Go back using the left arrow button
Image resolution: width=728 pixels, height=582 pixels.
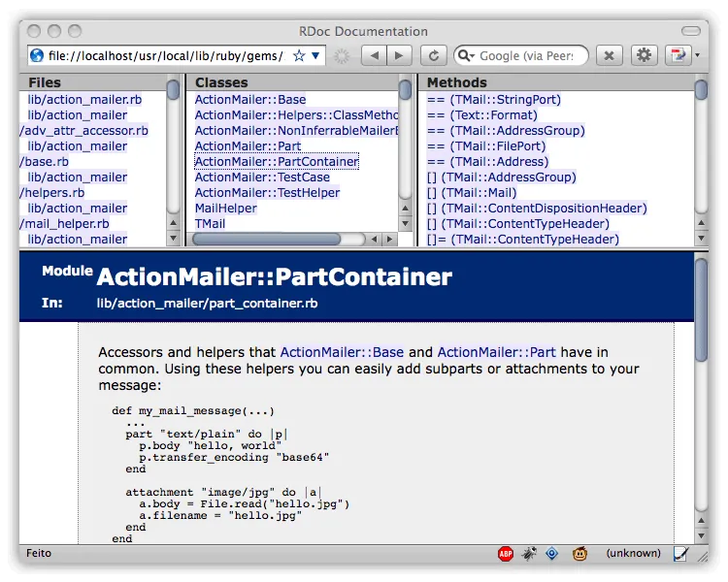375,56
